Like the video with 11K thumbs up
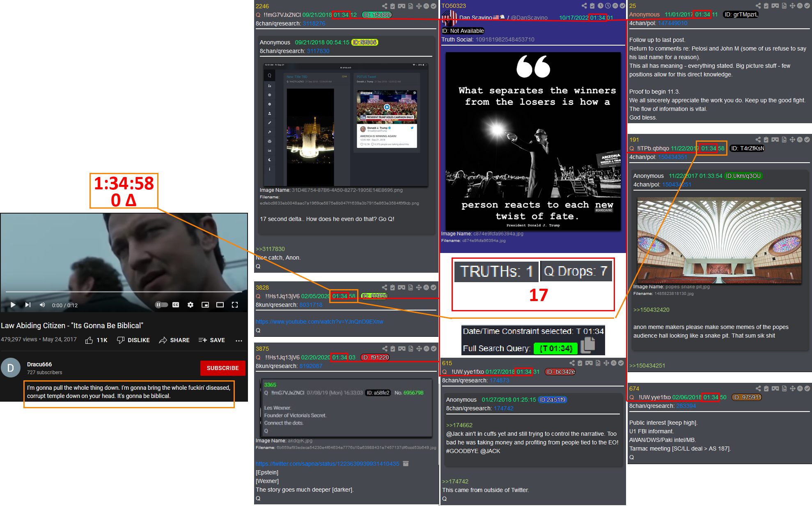812x506 pixels. tap(96, 340)
